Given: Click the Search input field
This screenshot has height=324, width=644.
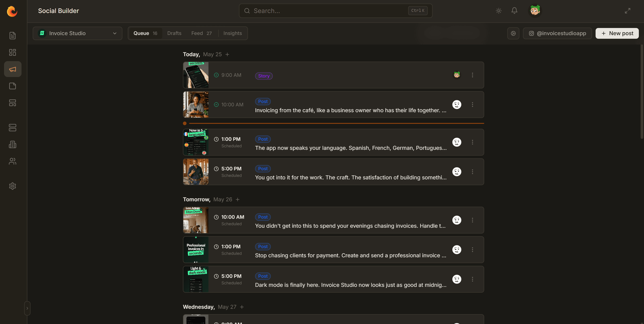Looking at the screenshot, I should click(x=336, y=11).
